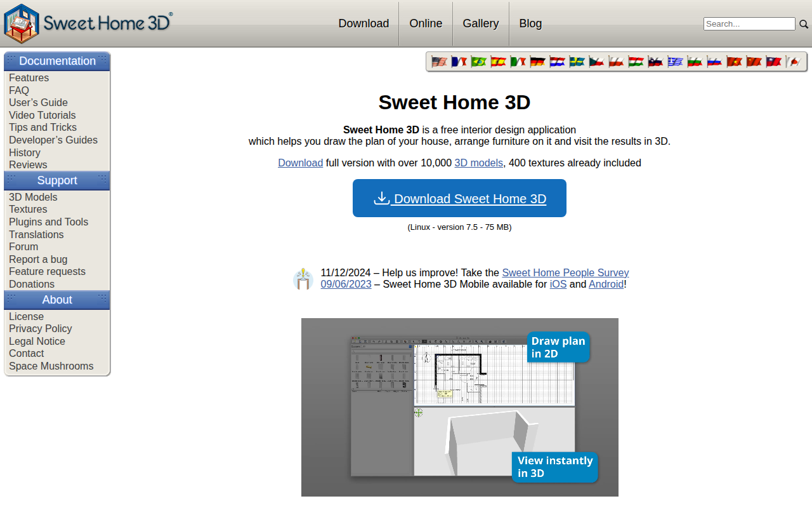Open the Download item in top navigation

coord(363,23)
